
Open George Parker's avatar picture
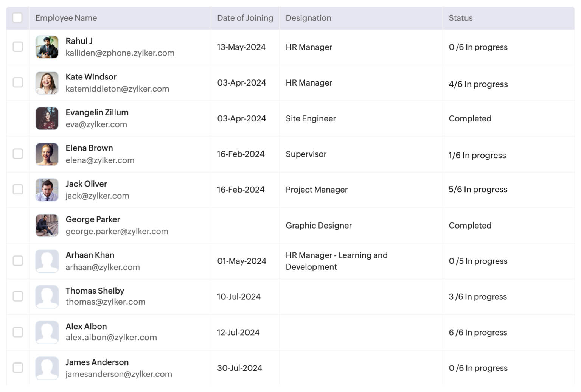coord(47,226)
